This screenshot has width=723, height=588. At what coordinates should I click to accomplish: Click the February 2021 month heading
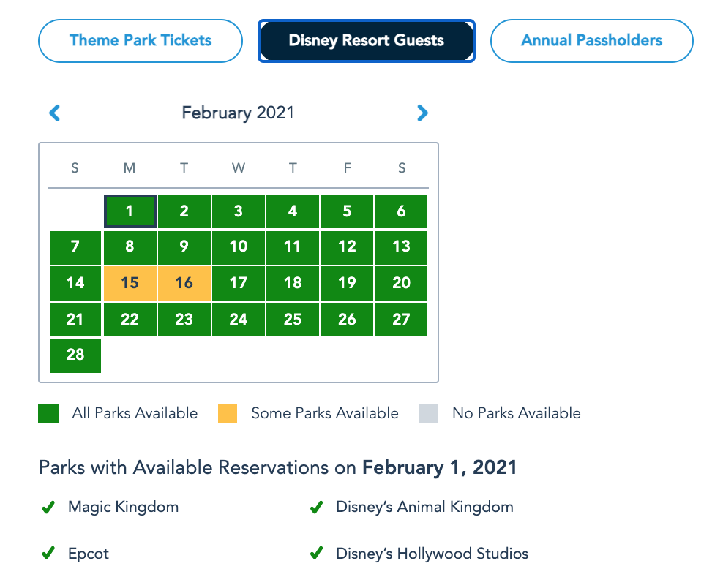pyautogui.click(x=238, y=113)
